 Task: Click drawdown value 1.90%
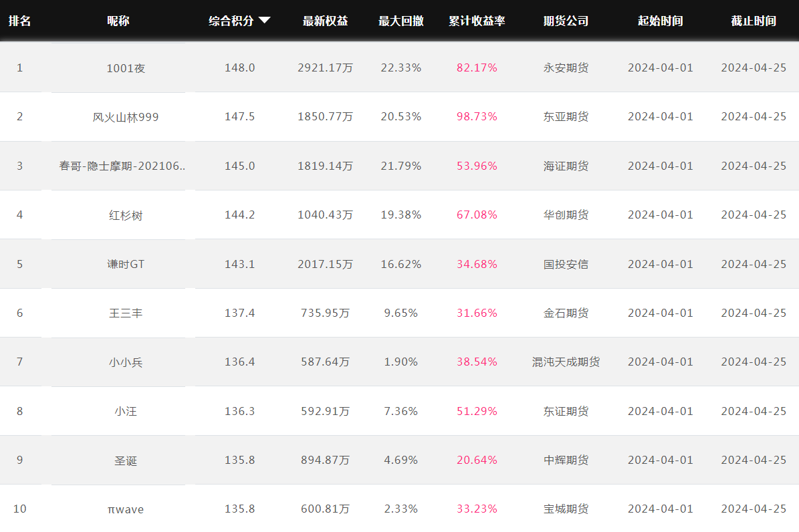pyautogui.click(x=401, y=362)
